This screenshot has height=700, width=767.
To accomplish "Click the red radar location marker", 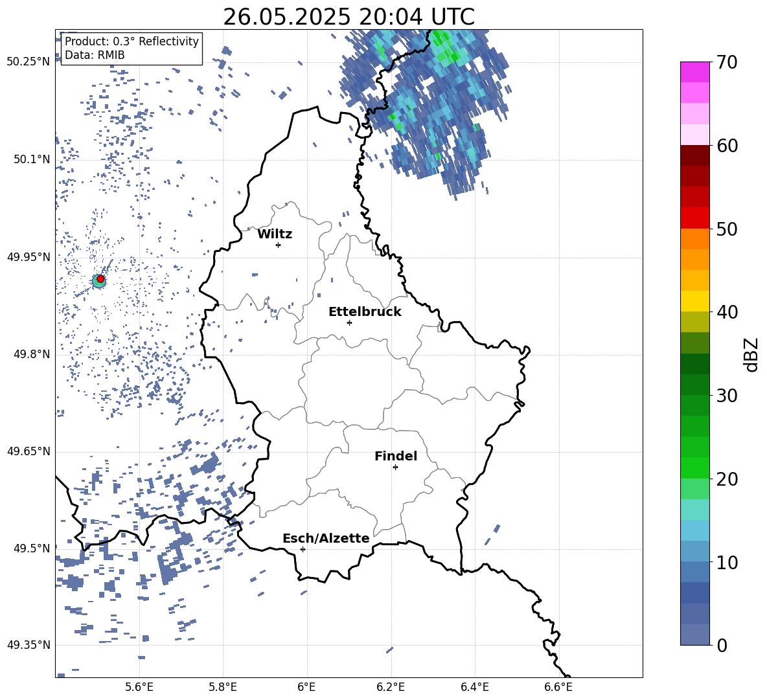I will click(x=100, y=278).
